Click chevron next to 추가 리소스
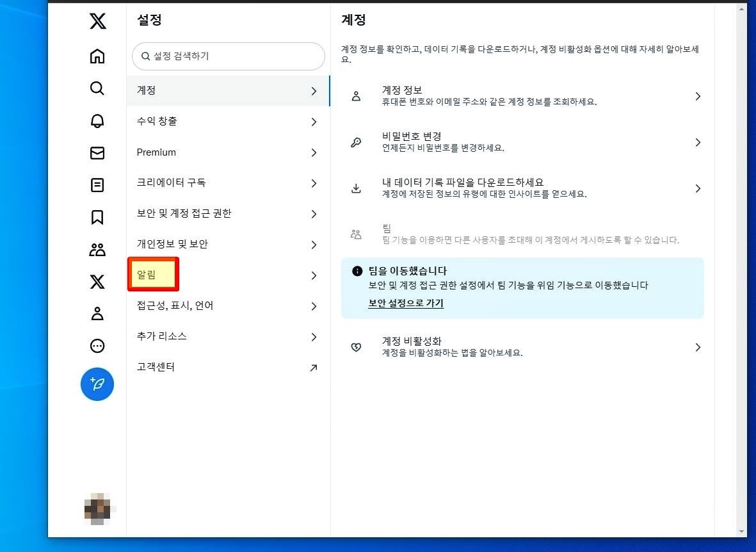The width and height of the screenshot is (756, 552). tap(314, 337)
